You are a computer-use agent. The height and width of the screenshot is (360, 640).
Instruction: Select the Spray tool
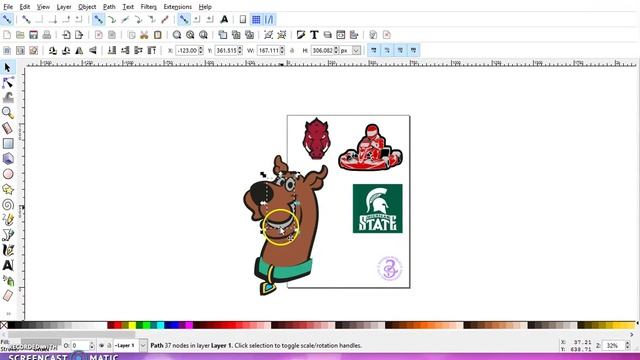(8, 280)
